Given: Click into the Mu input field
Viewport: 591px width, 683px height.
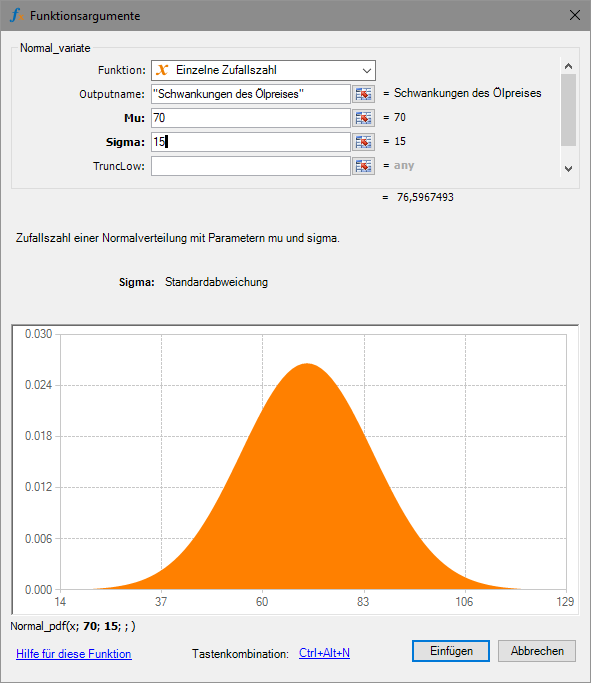Looking at the screenshot, I should 251,118.
